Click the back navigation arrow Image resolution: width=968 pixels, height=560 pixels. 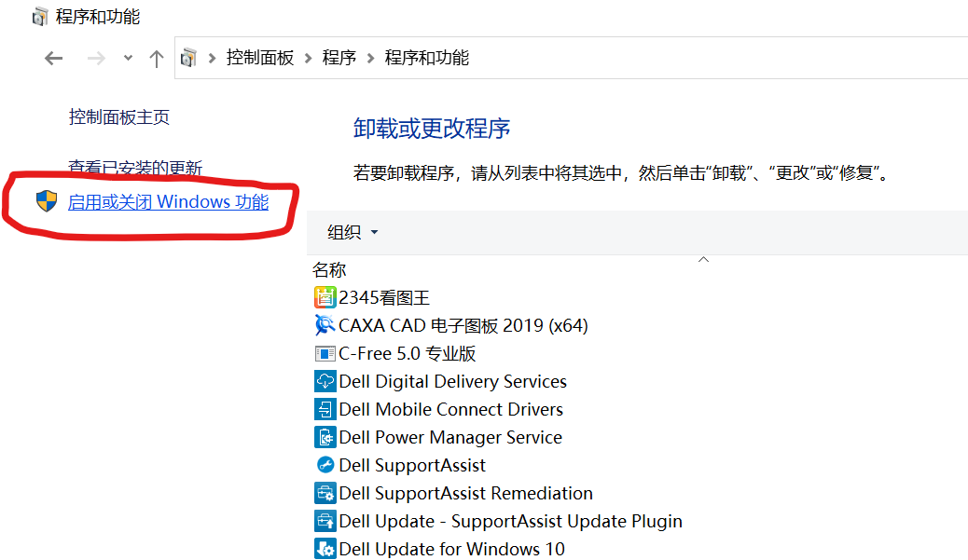[53, 57]
